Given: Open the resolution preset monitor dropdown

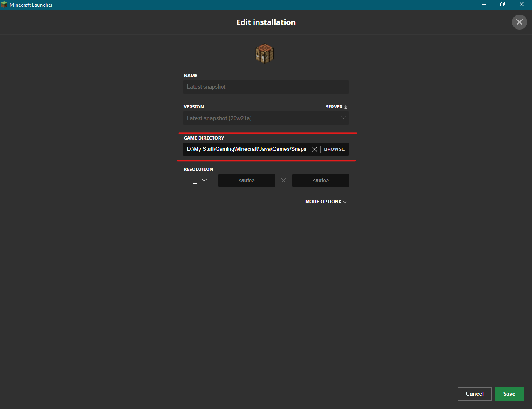Looking at the screenshot, I should point(199,180).
